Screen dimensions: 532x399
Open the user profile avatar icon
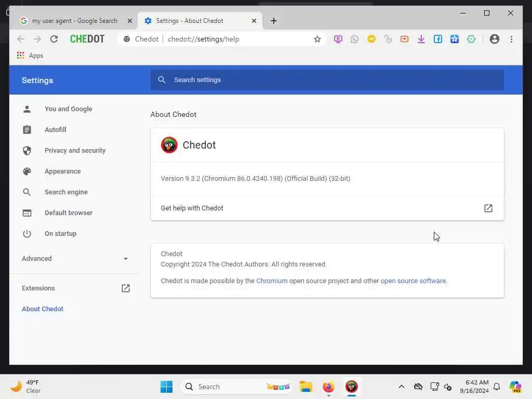[495, 39]
